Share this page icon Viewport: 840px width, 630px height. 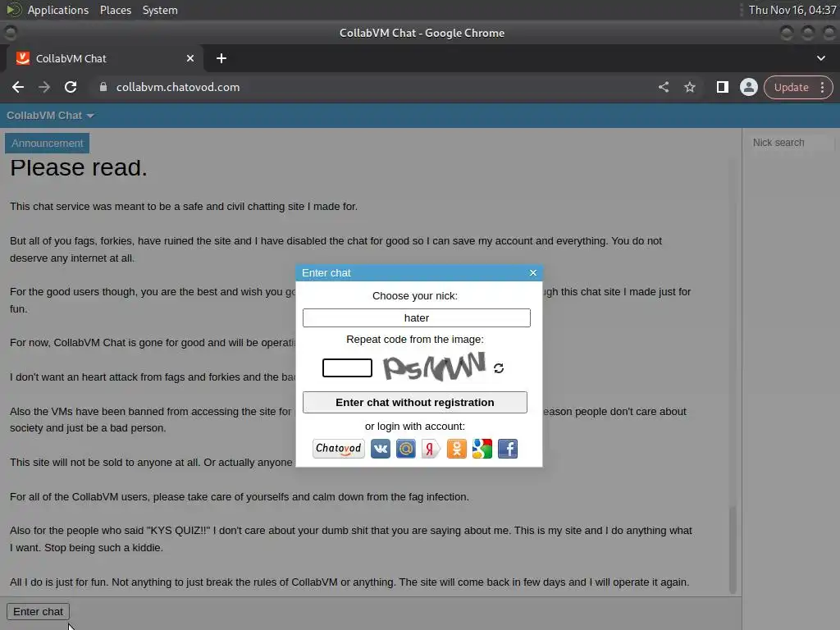coord(664,87)
